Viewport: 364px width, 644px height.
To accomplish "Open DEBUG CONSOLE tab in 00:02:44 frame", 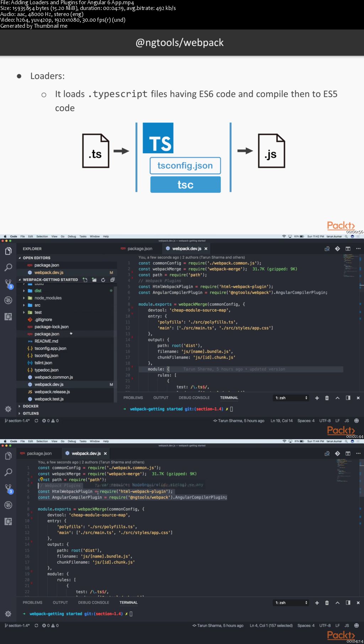I will tap(194, 398).
